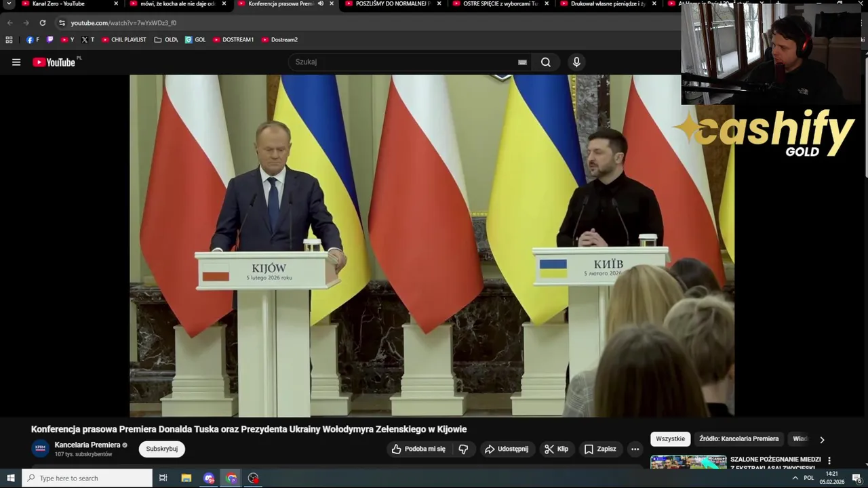
Task: Share the video via Udostępnij
Action: point(507,449)
